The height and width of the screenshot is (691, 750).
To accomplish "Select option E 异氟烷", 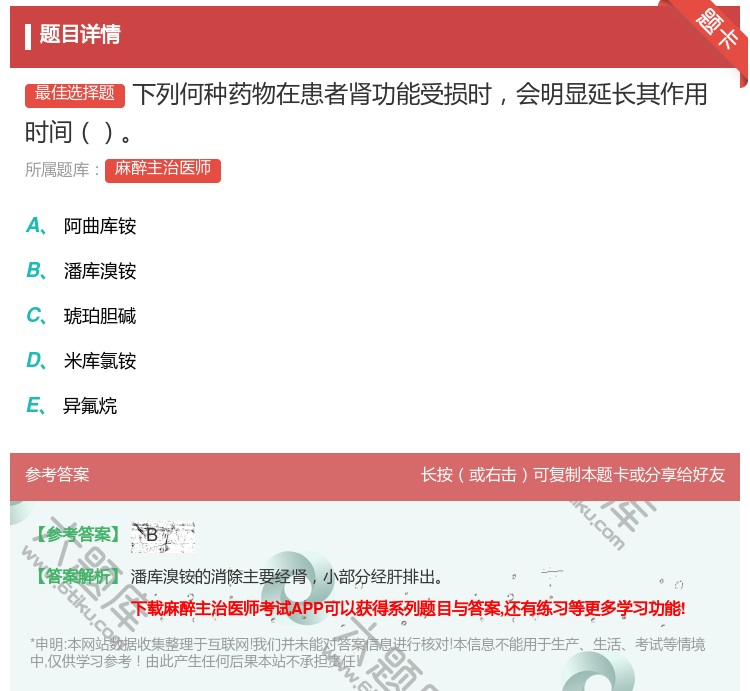I will 72,406.
